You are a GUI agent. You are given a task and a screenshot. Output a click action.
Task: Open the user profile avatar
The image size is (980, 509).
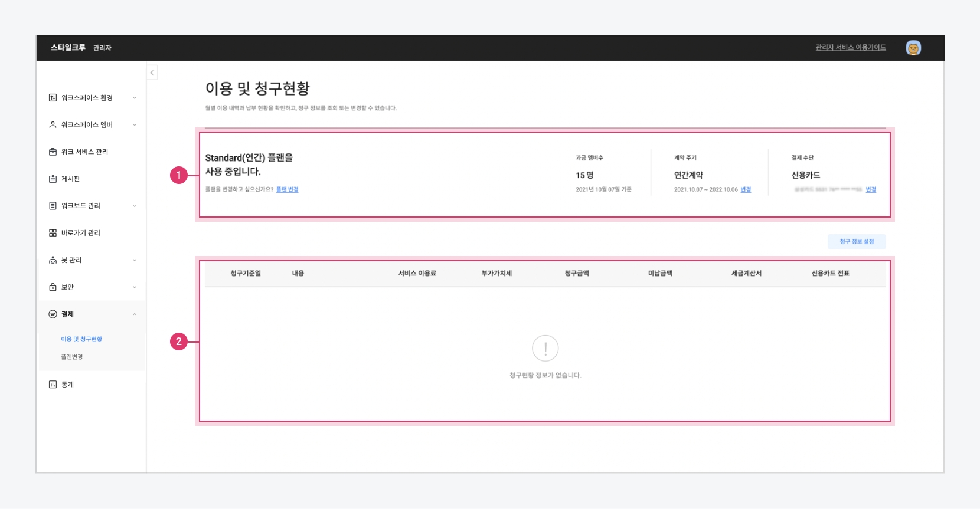[x=913, y=48]
